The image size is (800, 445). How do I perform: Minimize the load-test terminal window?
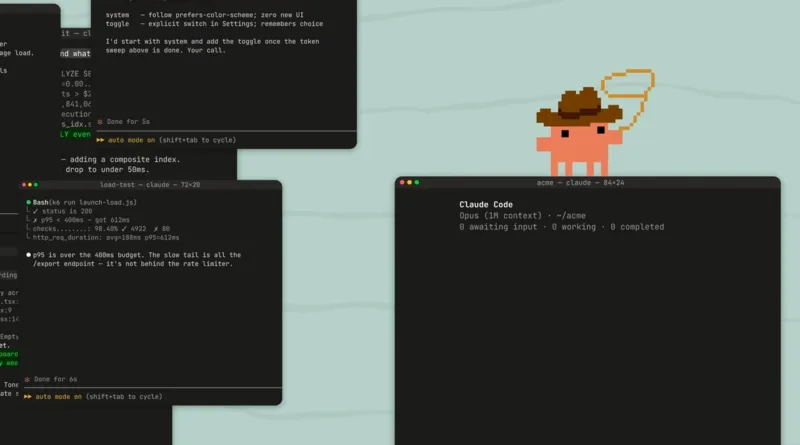tap(30, 185)
